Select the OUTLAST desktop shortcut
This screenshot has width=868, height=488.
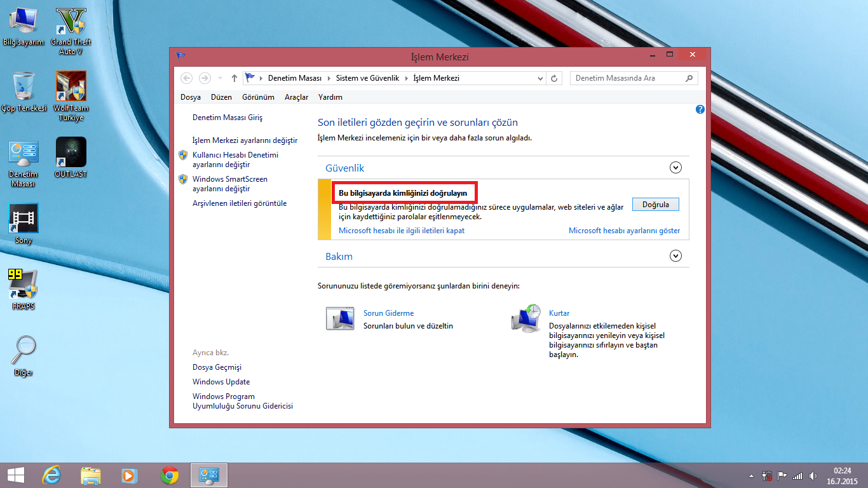(71, 158)
